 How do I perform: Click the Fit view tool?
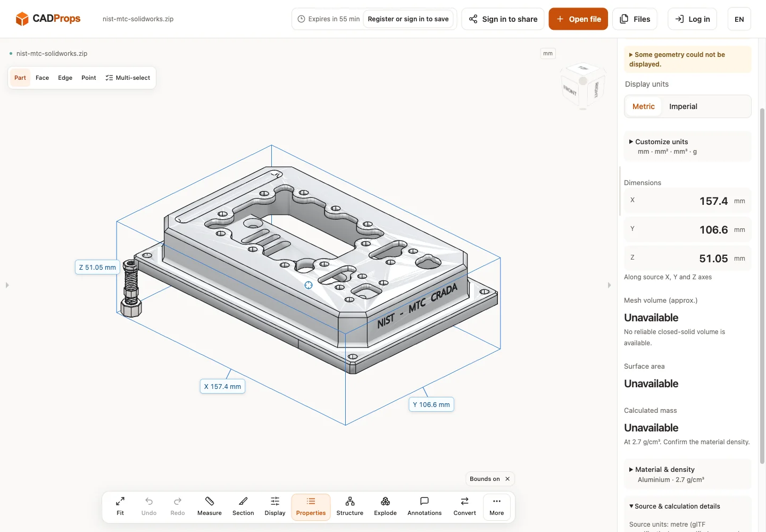click(x=120, y=507)
